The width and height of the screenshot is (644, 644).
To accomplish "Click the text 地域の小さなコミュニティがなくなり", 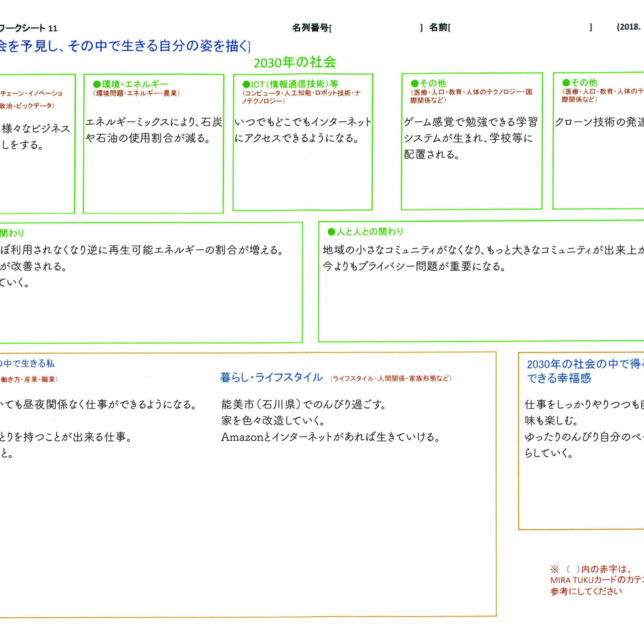I will (x=402, y=250).
